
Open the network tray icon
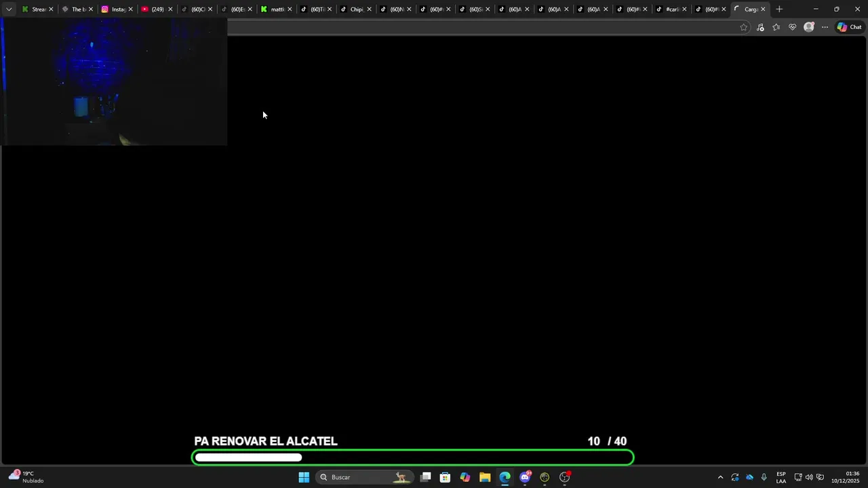pyautogui.click(x=798, y=477)
